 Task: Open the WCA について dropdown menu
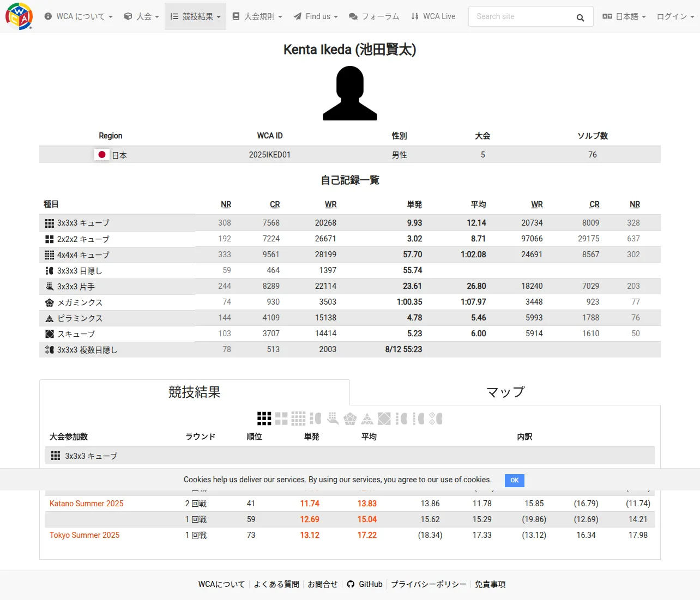(79, 16)
